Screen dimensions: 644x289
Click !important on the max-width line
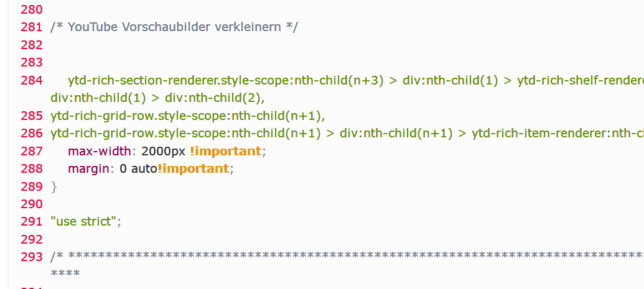pyautogui.click(x=225, y=151)
